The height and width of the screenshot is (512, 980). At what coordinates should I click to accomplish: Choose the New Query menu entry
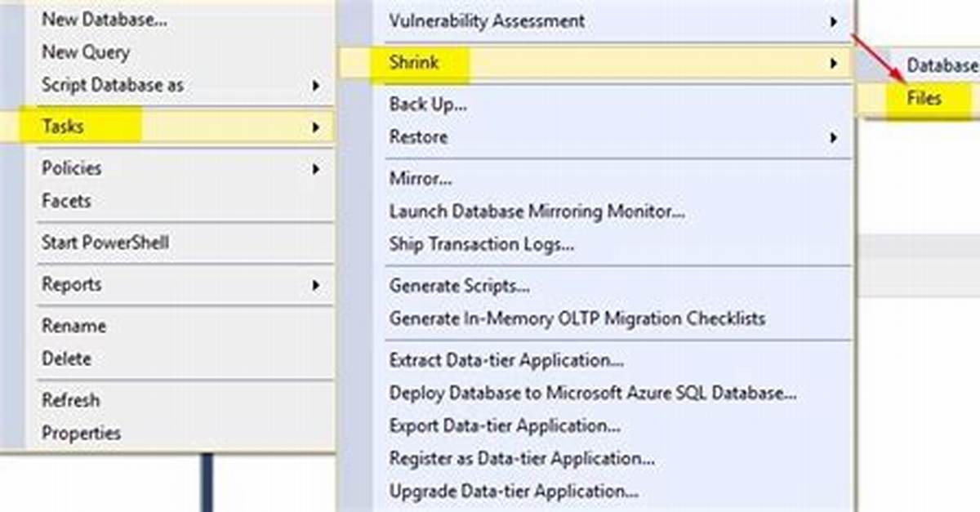tap(86, 52)
